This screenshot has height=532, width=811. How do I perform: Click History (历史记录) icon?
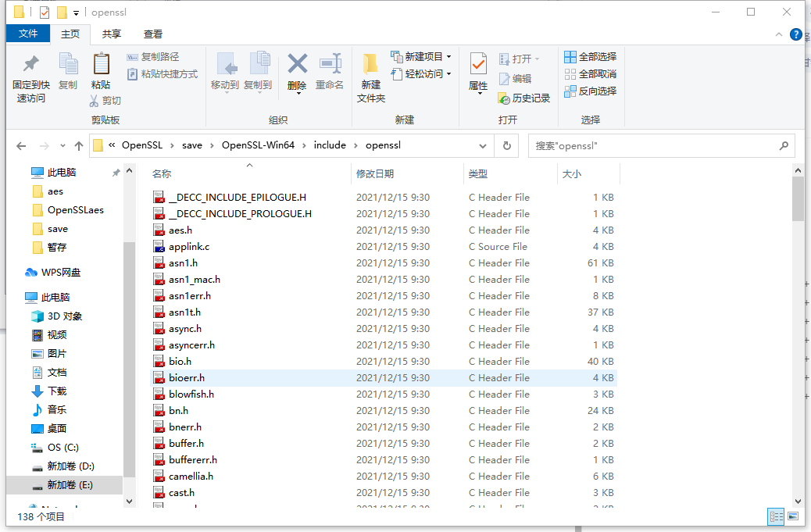point(504,98)
